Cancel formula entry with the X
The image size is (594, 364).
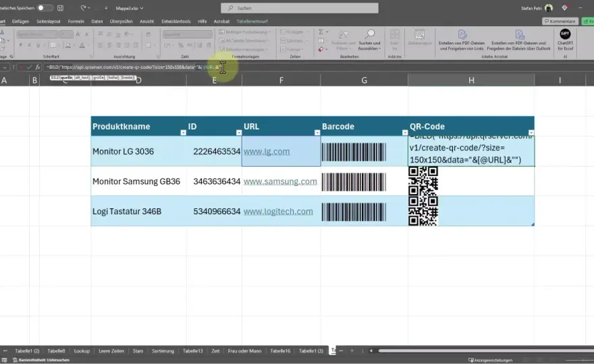pos(21,67)
